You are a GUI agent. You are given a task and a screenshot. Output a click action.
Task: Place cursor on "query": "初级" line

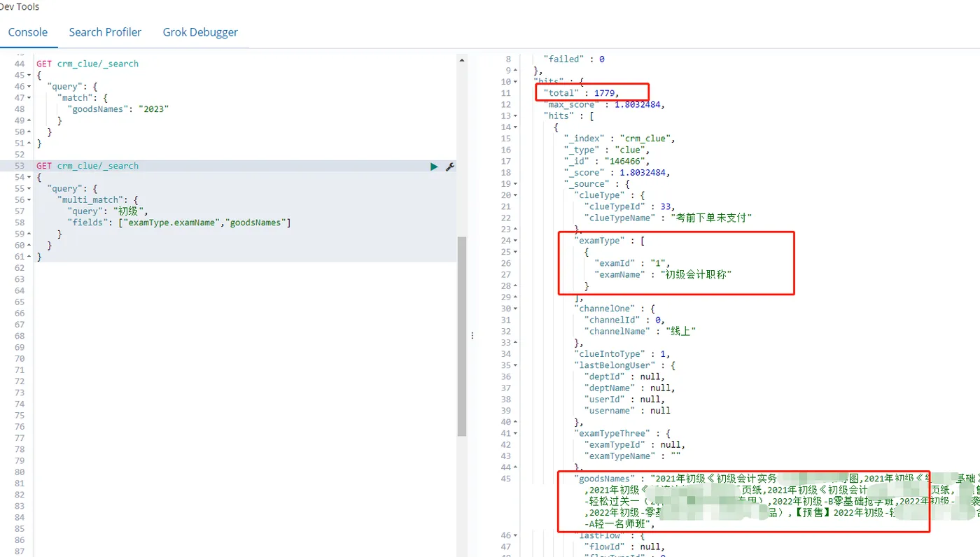108,211
